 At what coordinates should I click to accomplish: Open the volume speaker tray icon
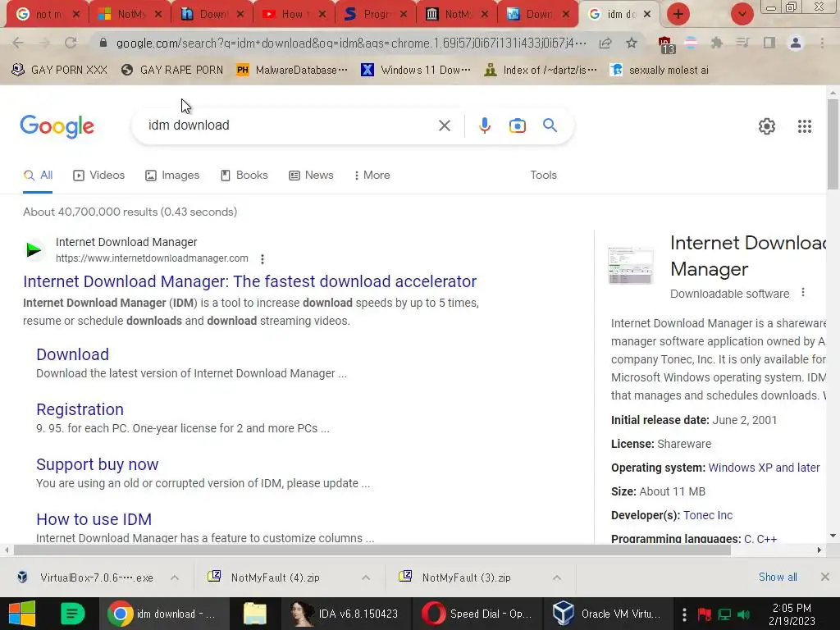click(x=743, y=614)
